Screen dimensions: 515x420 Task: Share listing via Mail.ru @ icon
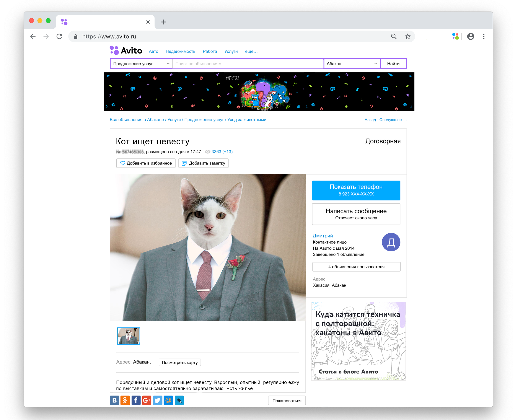pos(168,400)
